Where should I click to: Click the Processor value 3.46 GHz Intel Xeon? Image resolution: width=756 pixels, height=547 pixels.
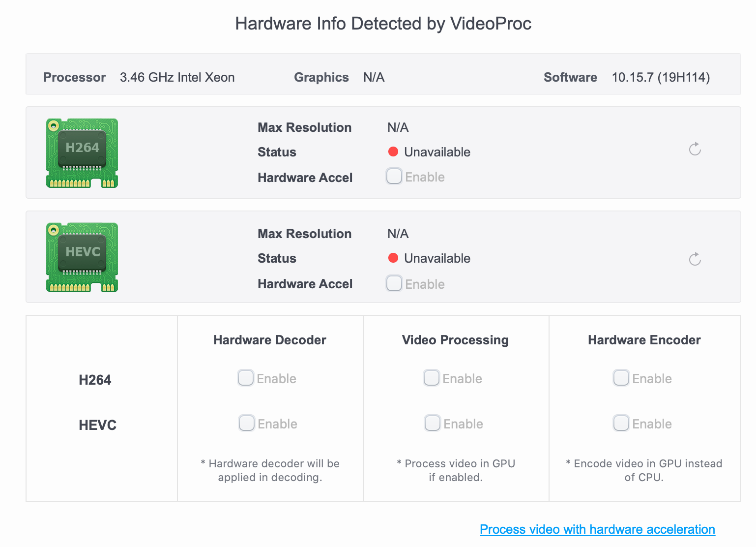click(177, 77)
